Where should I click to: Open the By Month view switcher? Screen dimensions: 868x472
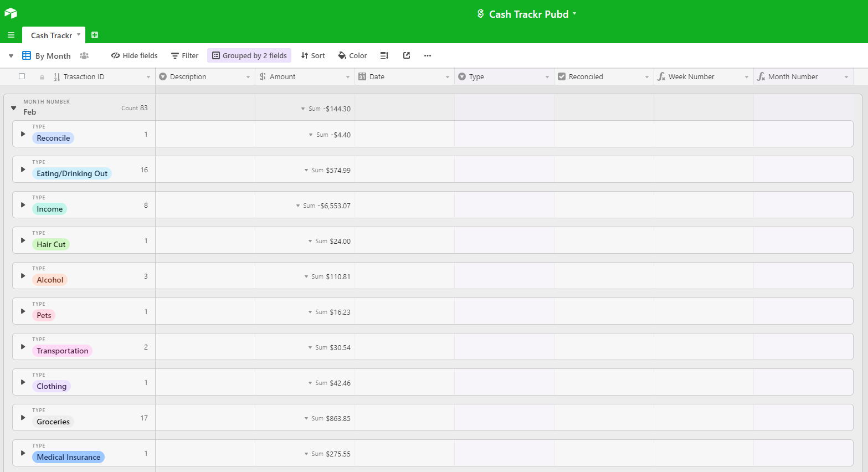47,55
